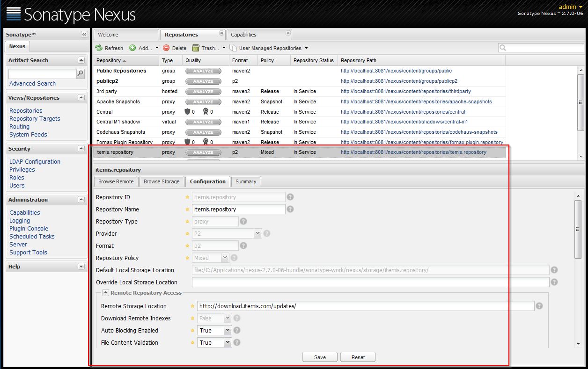The width and height of the screenshot is (588, 369).
Task: Click the help icon next to Repository ID
Action: coord(290,197)
